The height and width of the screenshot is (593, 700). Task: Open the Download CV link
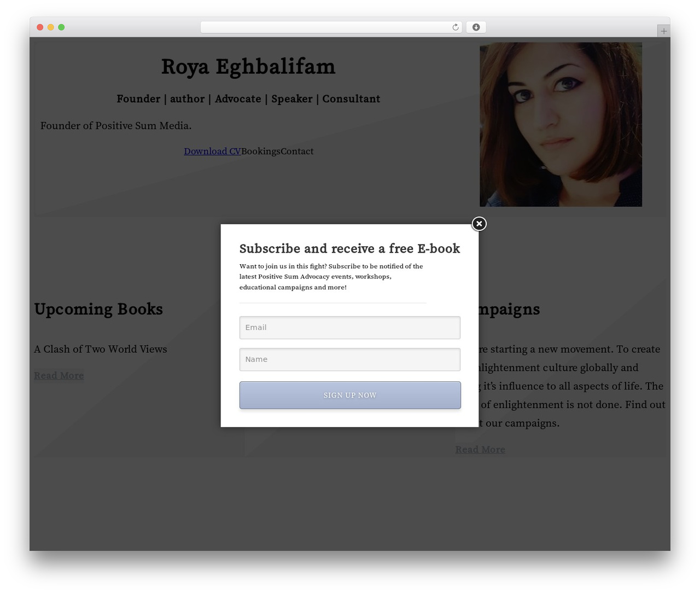[212, 151]
